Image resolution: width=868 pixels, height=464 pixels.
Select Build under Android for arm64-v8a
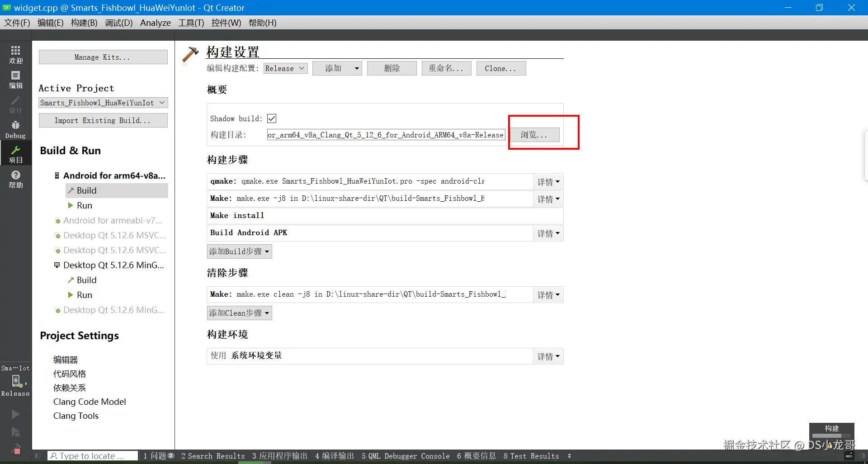[117, 190]
